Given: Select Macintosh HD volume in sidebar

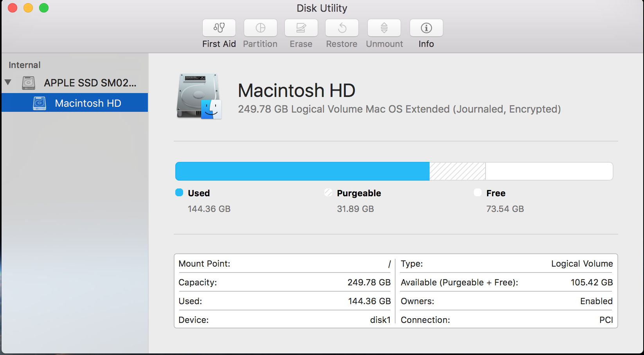Looking at the screenshot, I should point(74,103).
